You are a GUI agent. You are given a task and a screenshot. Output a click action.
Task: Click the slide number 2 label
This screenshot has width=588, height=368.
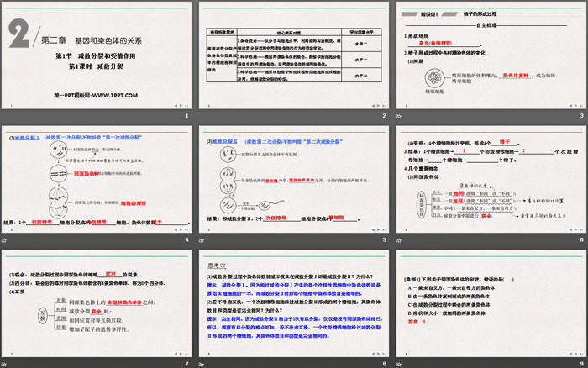click(x=385, y=116)
